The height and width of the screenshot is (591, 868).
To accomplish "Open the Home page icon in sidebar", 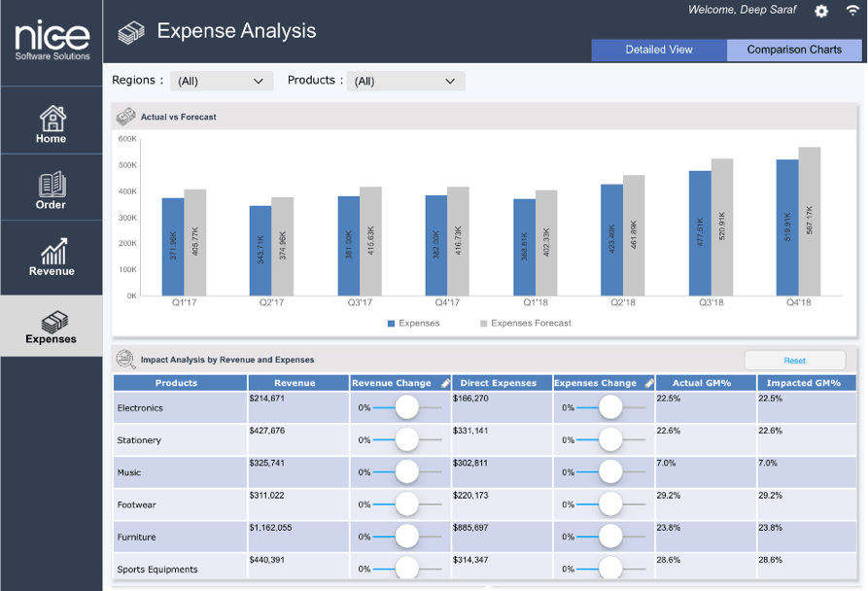I will 52,119.
